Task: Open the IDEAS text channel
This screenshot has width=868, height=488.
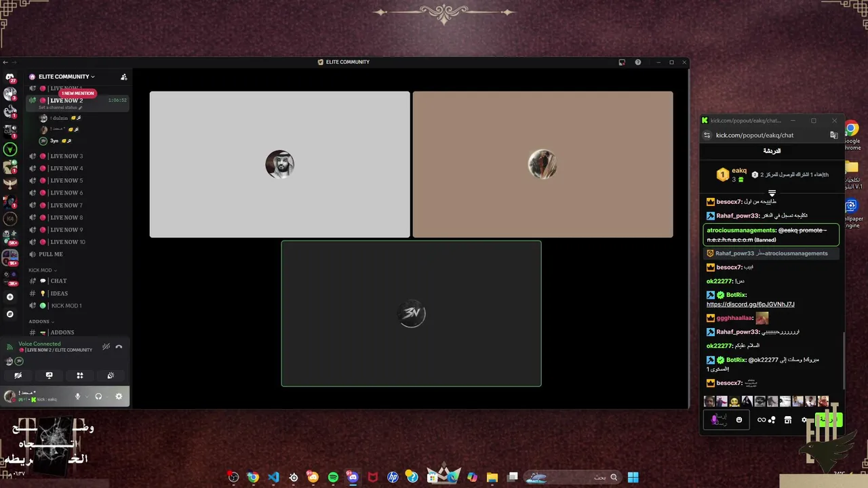Action: (77, 293)
